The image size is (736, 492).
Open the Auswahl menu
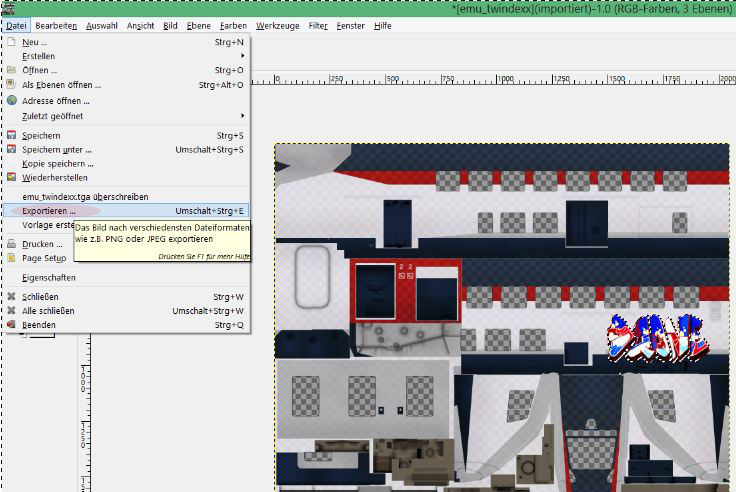(x=101, y=26)
